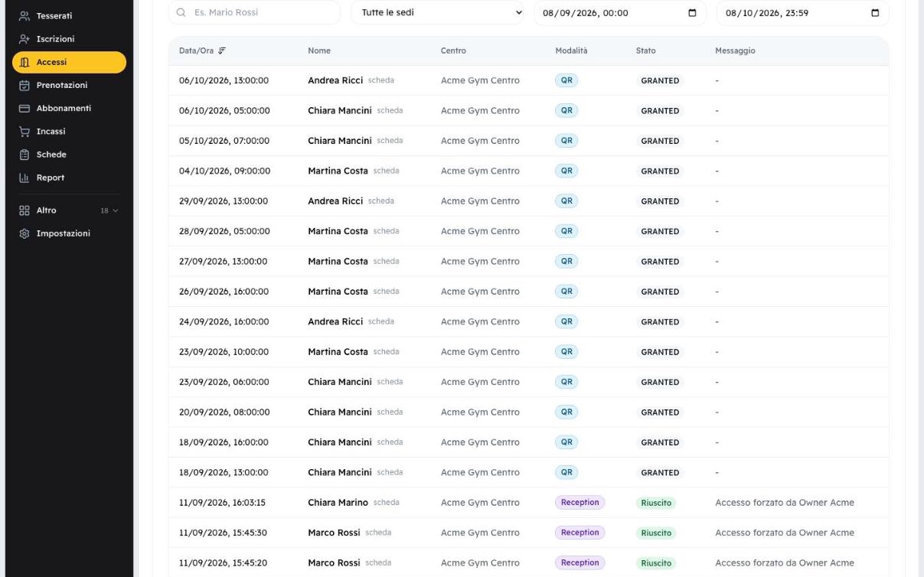Click date cell 27/09/2026, 13:00:00
The image size is (924, 577).
coord(223,262)
